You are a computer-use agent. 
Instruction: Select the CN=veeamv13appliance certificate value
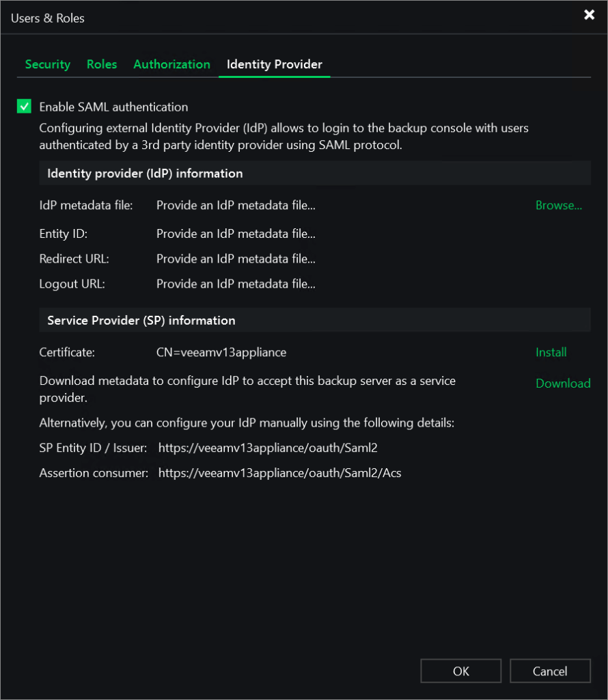[221, 352]
